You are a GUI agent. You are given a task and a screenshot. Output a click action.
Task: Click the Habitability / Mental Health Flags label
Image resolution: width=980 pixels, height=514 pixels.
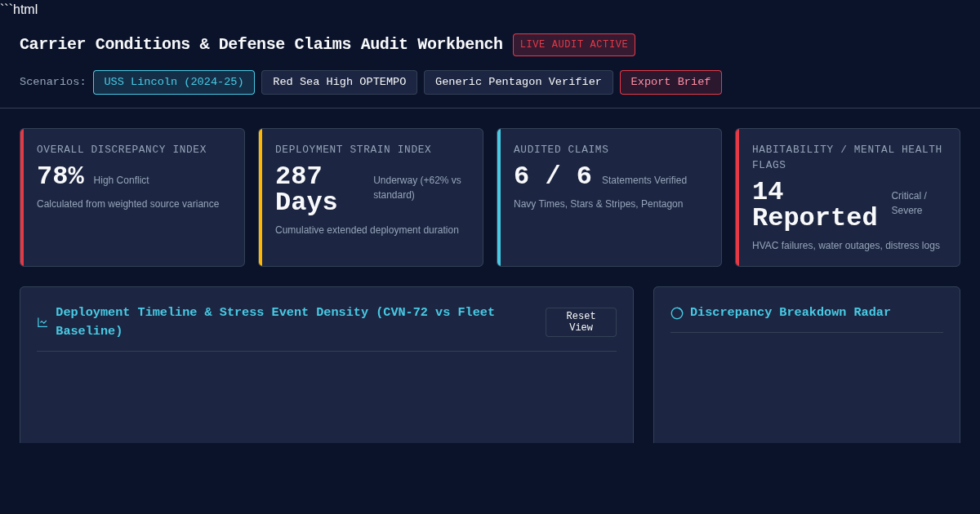[x=847, y=157]
